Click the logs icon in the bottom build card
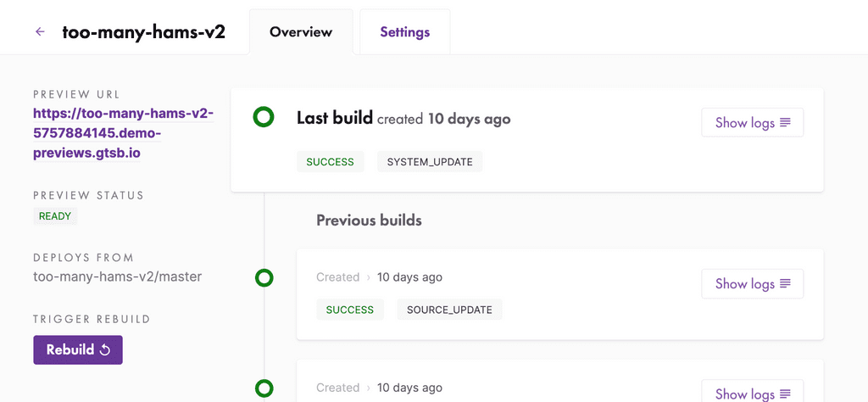The width and height of the screenshot is (868, 402). 785,394
